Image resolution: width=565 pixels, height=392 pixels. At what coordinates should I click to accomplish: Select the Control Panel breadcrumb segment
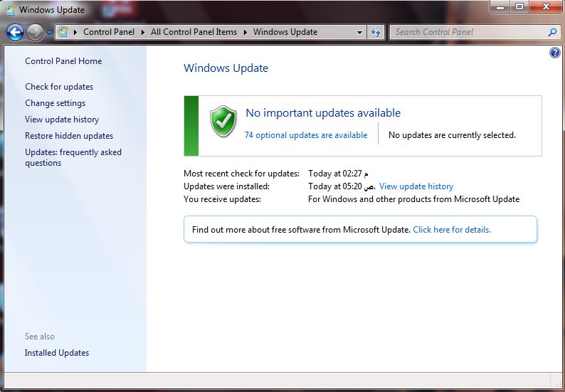(108, 32)
